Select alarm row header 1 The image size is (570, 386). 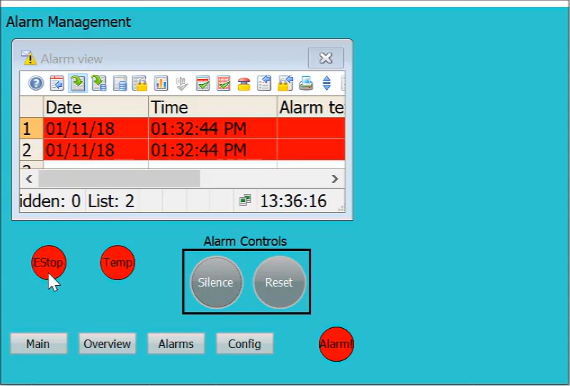(31, 128)
